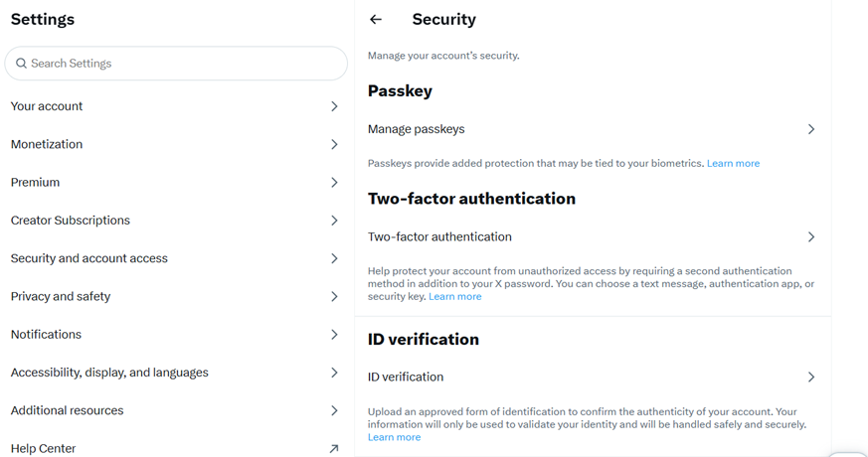Click the chevron beside the ID verification row
The width and height of the screenshot is (868, 457).
coord(811,378)
